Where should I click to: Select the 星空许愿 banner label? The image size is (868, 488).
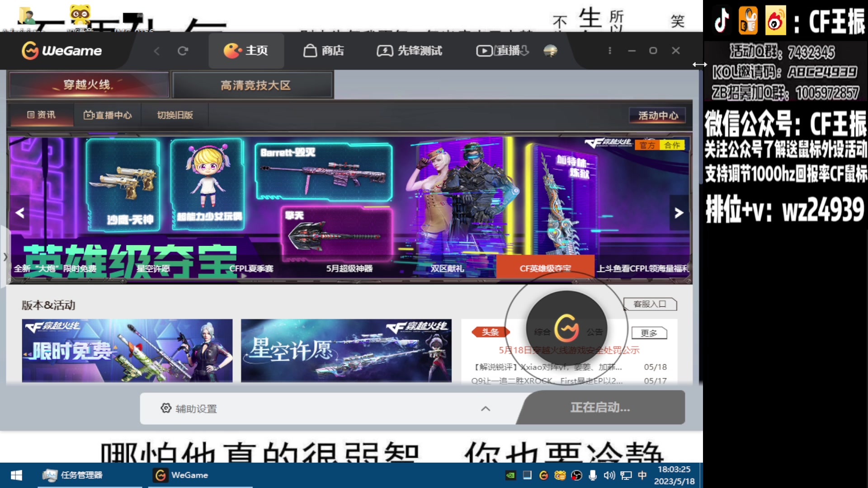(x=153, y=268)
